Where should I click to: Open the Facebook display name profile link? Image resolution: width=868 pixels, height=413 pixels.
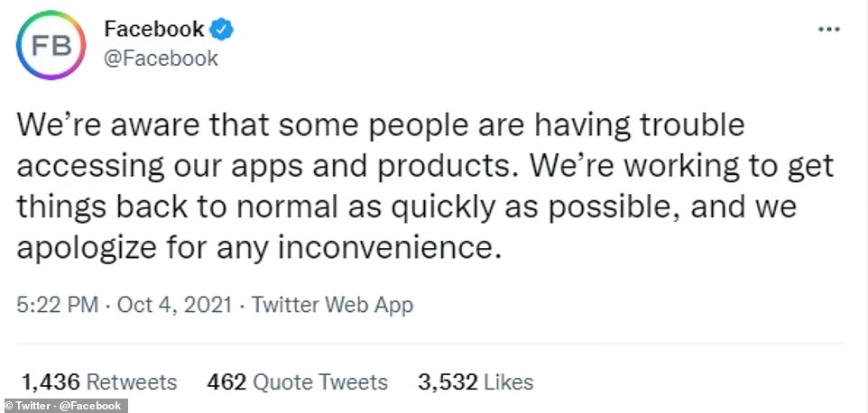pos(154,30)
